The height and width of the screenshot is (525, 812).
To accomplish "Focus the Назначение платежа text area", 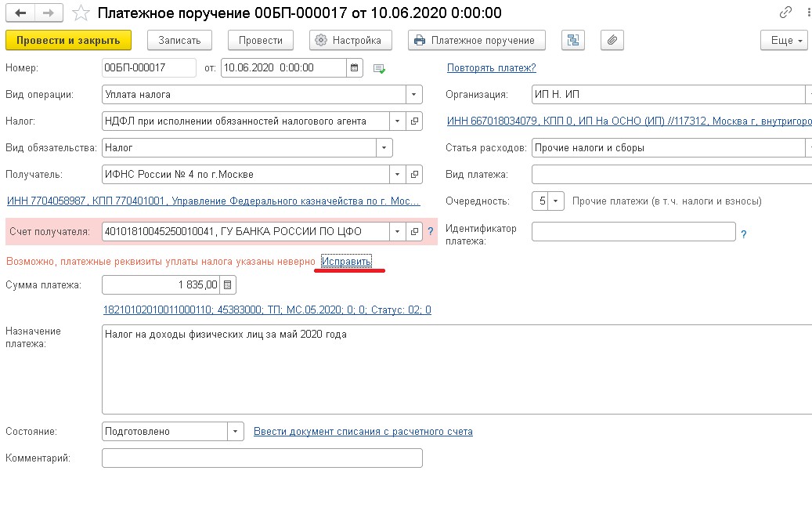I will [457, 370].
